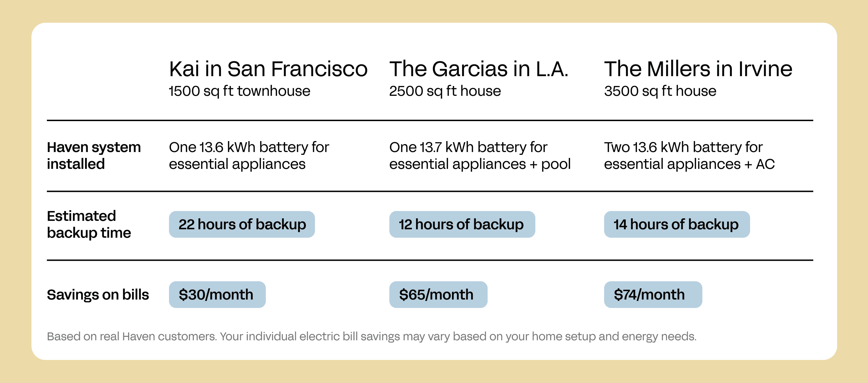Viewport: 868px width, 383px height.
Task: Click the 13.7 kWh battery plus pool description
Action: click(479, 155)
